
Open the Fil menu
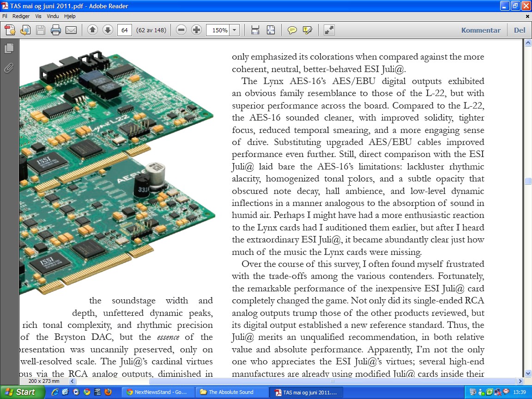5,16
